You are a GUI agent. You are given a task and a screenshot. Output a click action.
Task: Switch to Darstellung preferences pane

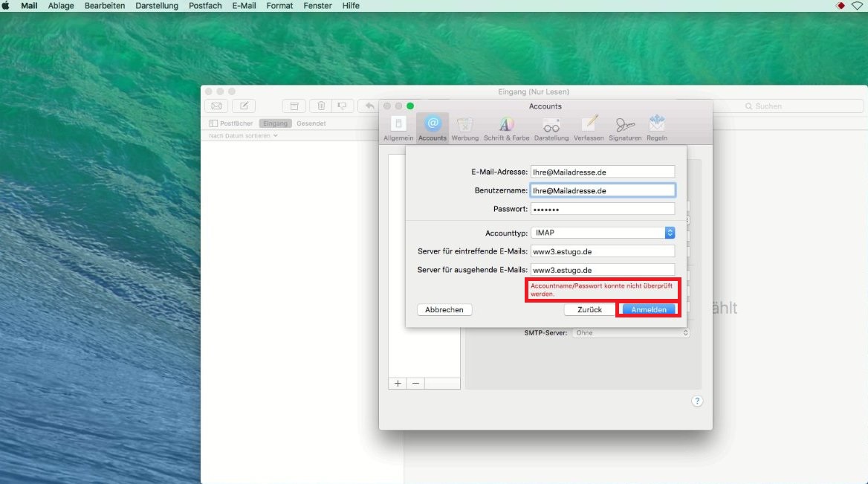pyautogui.click(x=551, y=128)
